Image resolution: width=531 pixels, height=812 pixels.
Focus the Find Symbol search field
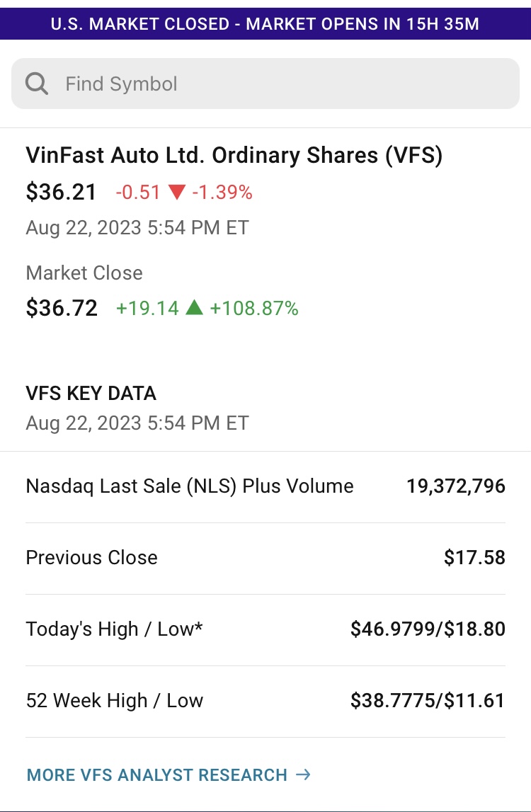click(x=283, y=84)
